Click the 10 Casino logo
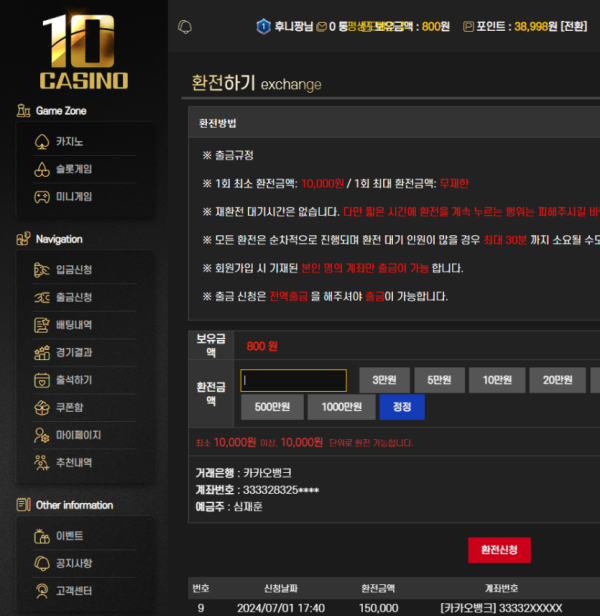 [84, 51]
